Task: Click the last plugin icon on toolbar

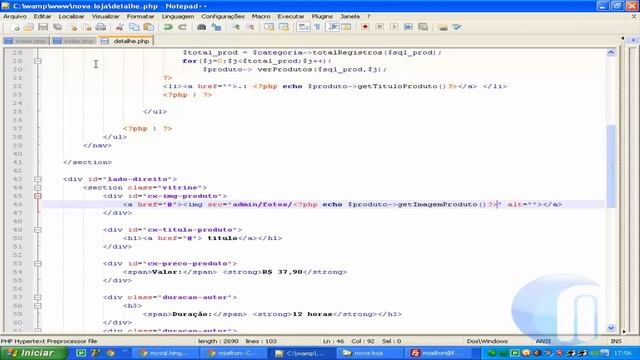Action: (457, 27)
